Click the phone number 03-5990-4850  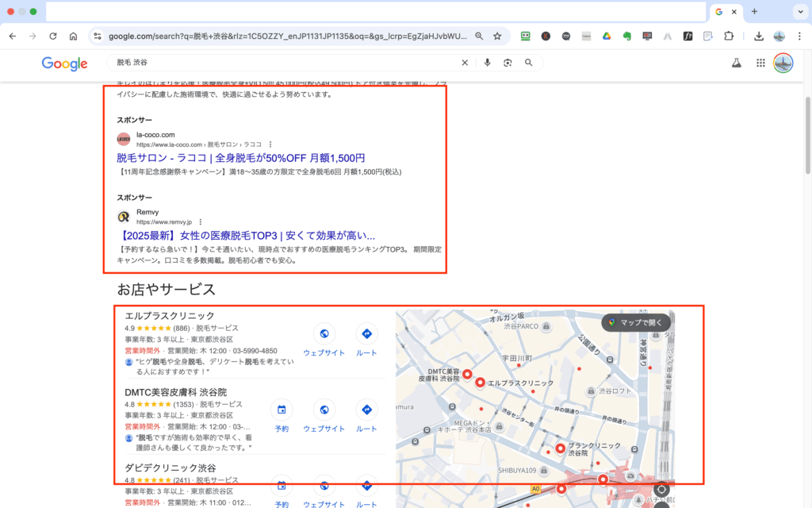pos(253,351)
